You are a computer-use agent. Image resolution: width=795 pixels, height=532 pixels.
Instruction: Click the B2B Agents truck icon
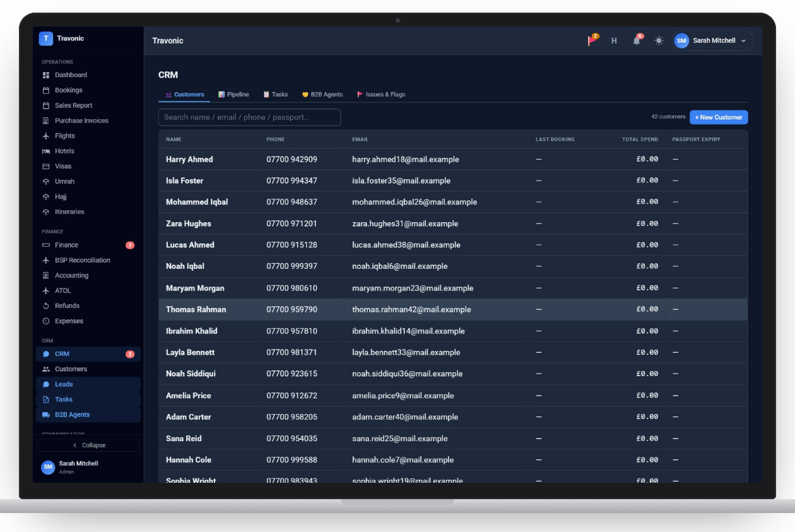pos(46,415)
